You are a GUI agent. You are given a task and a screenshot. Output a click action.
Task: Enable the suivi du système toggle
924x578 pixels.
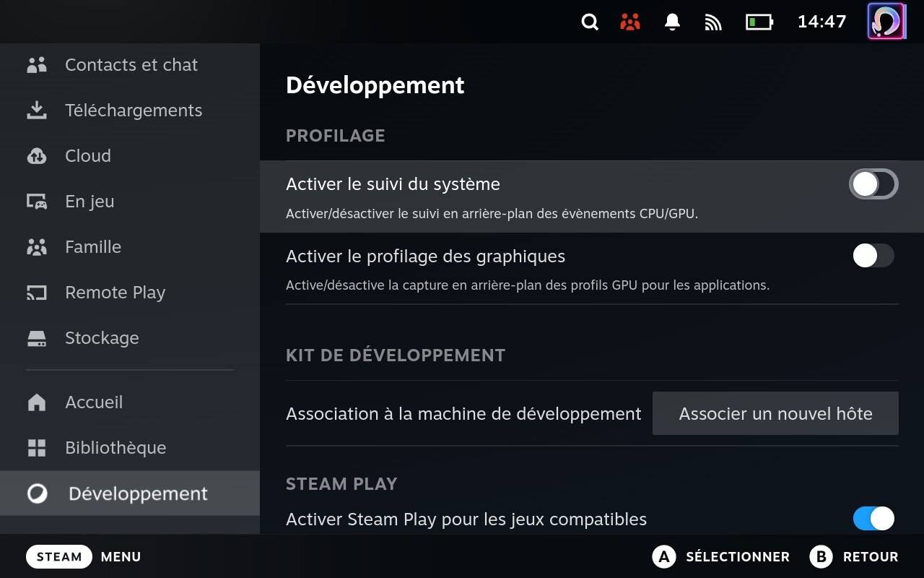(x=873, y=184)
